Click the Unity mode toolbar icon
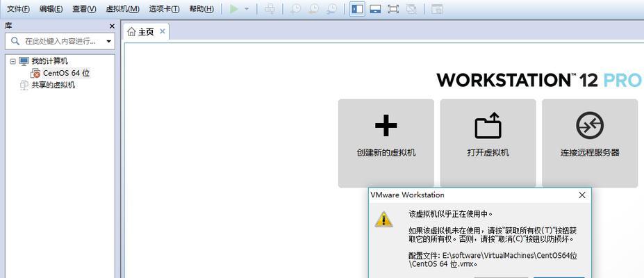 click(411, 9)
